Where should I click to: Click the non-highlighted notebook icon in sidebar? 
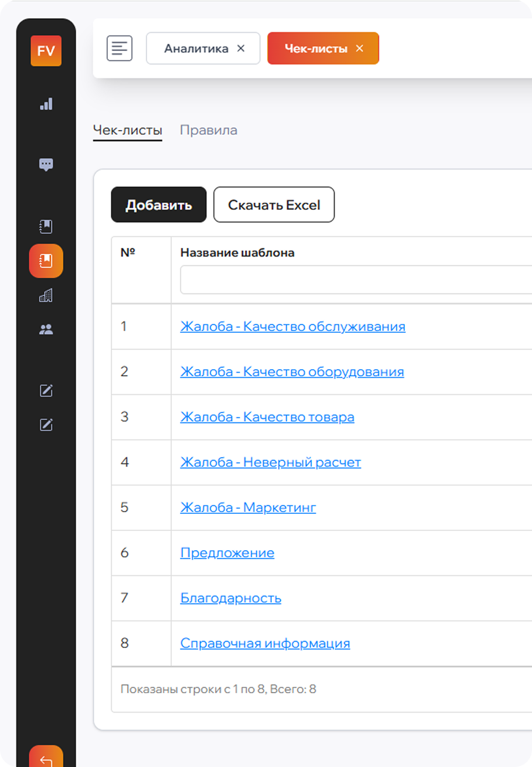46,227
